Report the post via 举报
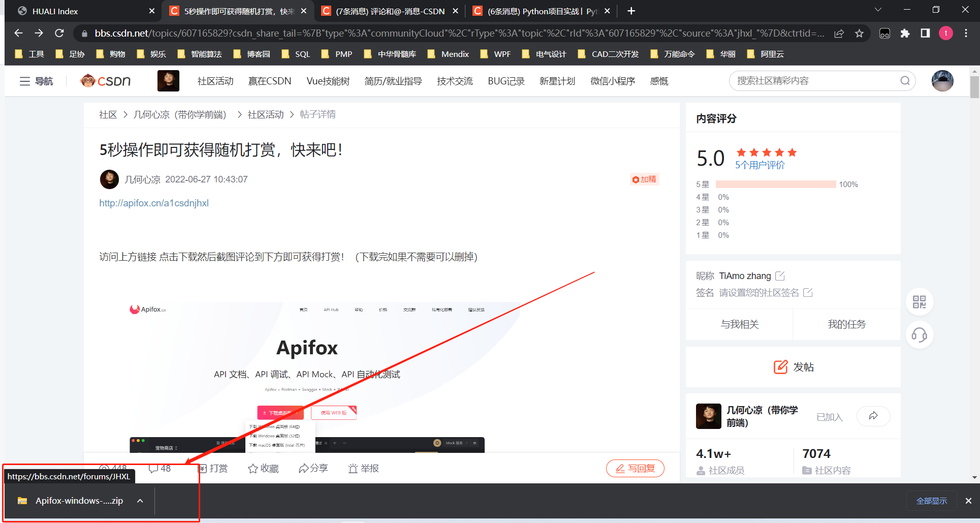The image size is (980, 523). pyautogui.click(x=364, y=468)
